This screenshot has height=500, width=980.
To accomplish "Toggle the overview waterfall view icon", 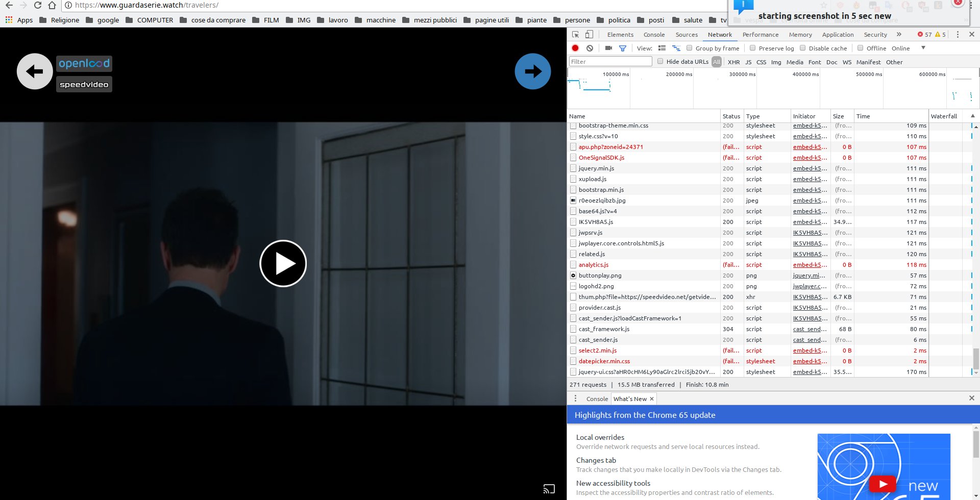I will click(676, 48).
